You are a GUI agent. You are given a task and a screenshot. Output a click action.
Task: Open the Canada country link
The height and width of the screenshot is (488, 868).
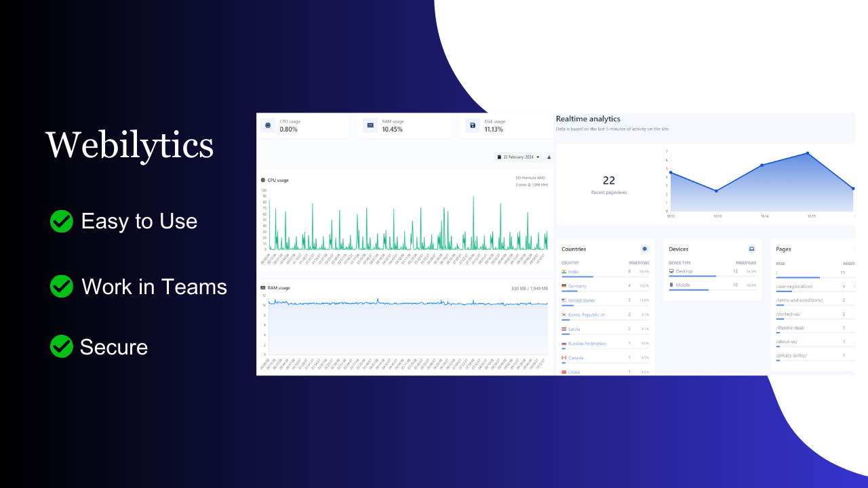[576, 358]
